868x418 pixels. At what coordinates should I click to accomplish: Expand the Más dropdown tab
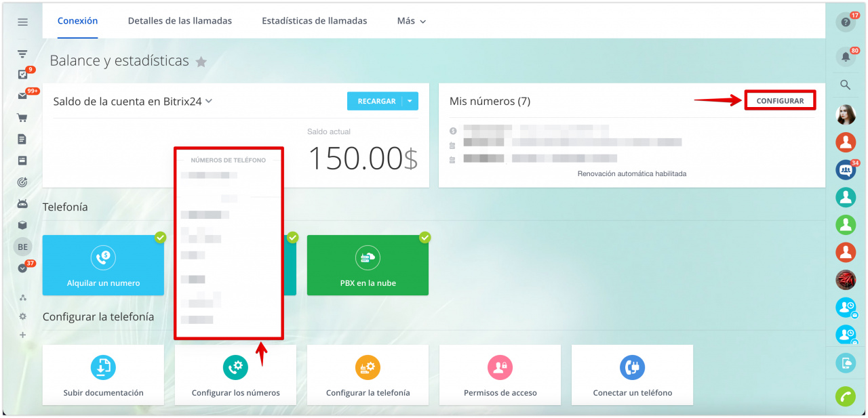(x=412, y=21)
